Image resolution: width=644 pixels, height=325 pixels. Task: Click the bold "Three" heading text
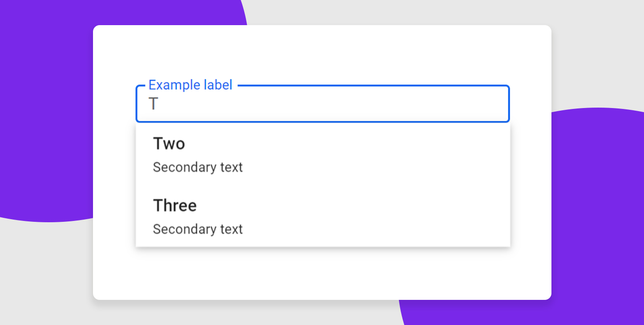tap(175, 205)
